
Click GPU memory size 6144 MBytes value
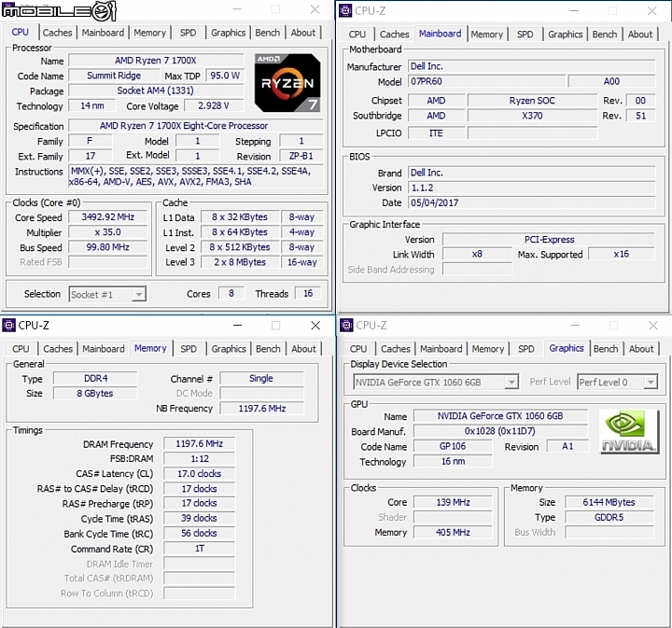[x=609, y=502]
